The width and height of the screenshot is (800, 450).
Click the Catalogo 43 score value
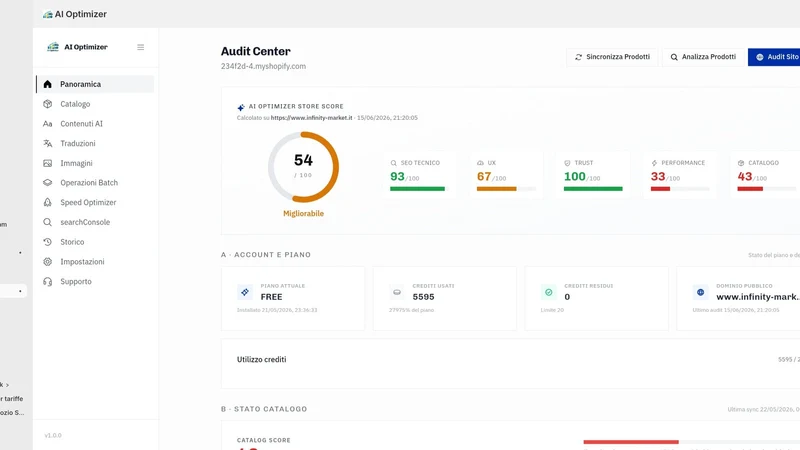pos(745,177)
